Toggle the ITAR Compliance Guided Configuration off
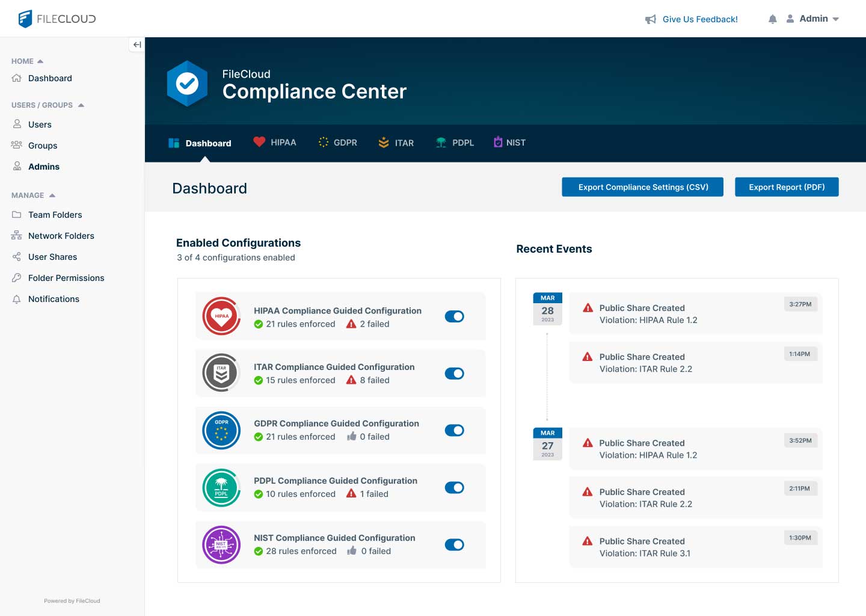This screenshot has width=866, height=616. click(454, 373)
